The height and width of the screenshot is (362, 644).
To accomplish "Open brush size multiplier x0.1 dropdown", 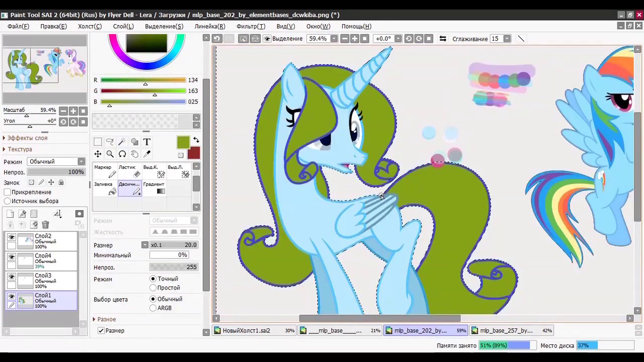I will click(145, 245).
